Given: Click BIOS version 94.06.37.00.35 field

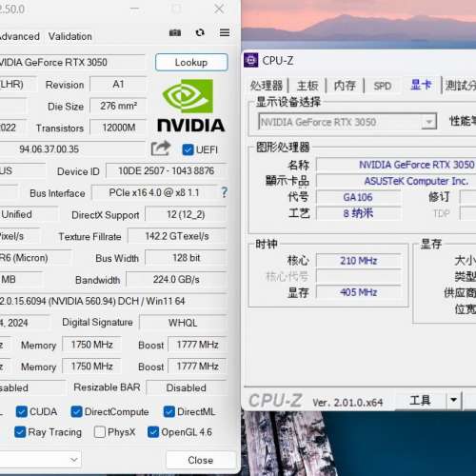Looking at the screenshot, I should 72,149.
